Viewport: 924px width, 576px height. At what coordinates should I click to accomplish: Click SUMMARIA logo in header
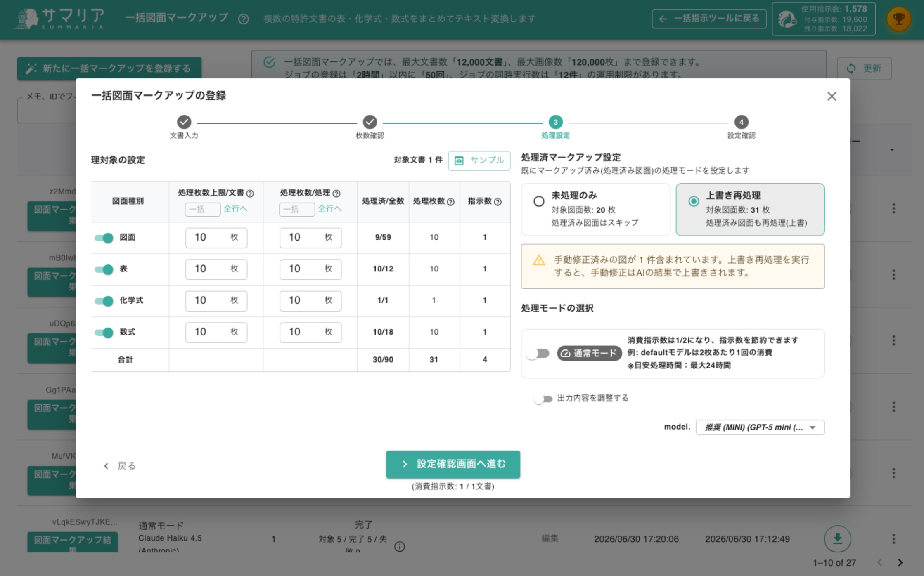59,19
